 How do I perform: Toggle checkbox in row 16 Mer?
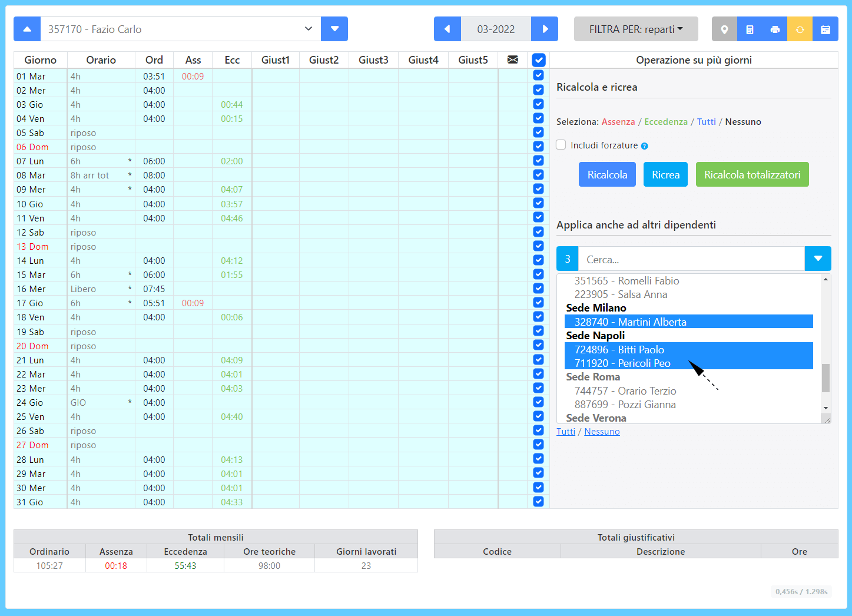pyautogui.click(x=538, y=288)
